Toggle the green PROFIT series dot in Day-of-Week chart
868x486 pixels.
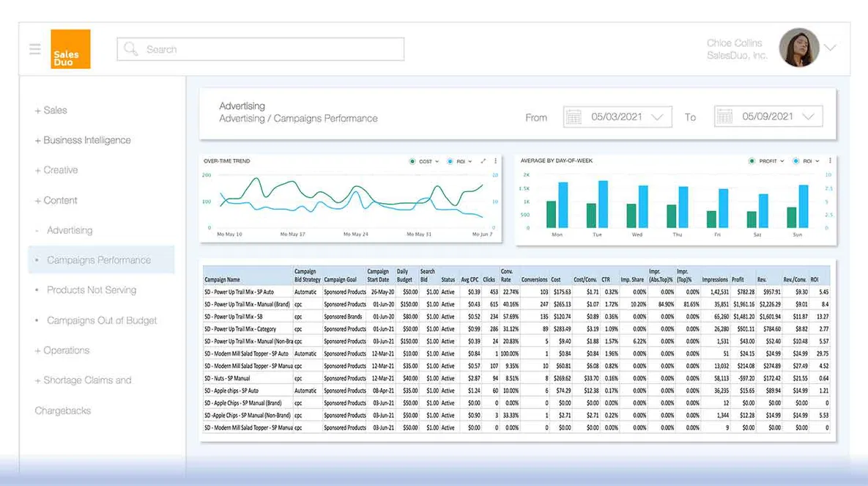[752, 161]
